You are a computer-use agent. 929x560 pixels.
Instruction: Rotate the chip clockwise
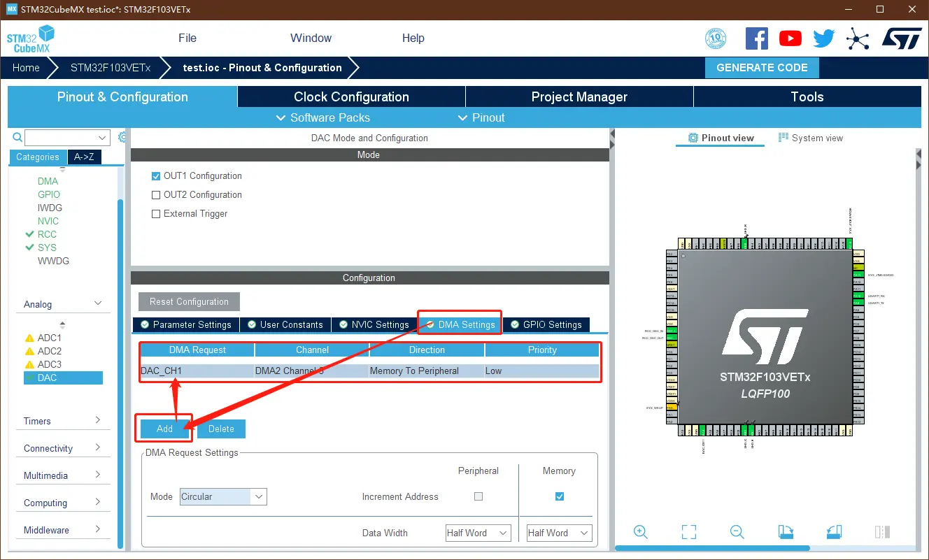(785, 532)
